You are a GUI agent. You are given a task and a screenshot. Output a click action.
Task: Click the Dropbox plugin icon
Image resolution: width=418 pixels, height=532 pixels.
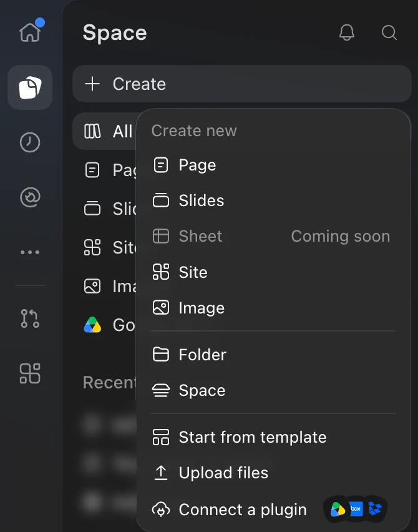(375, 509)
